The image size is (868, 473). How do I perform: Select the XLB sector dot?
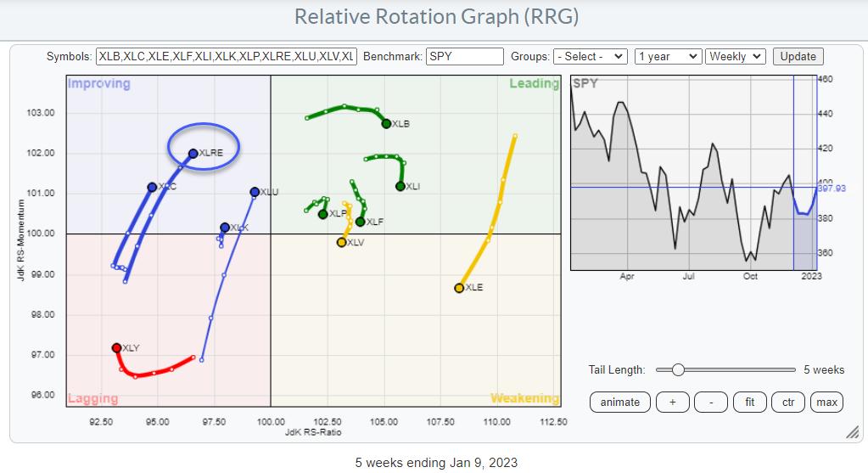coord(386,124)
